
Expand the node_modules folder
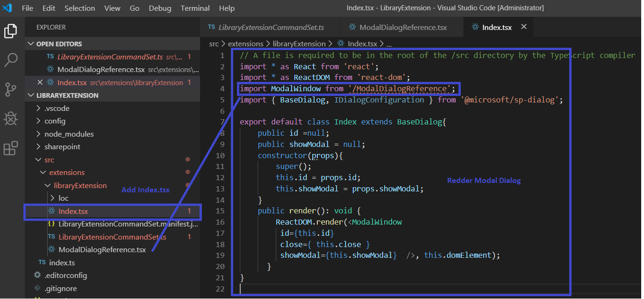(112, 134)
